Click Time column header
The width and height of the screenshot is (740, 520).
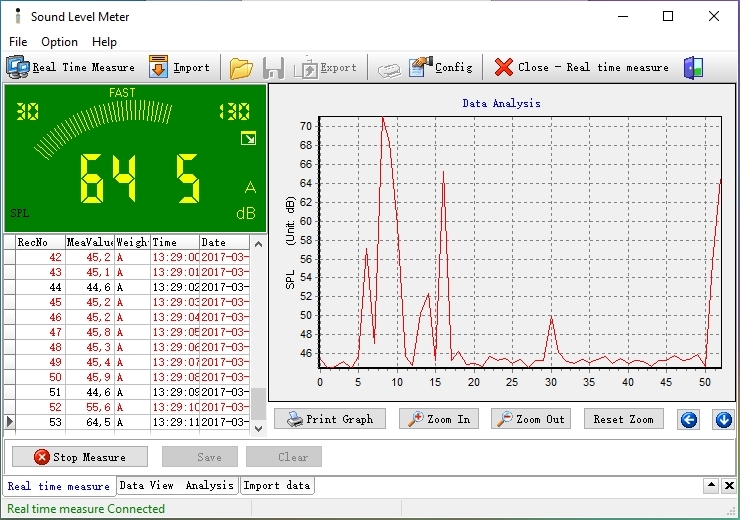pyautogui.click(x=175, y=243)
